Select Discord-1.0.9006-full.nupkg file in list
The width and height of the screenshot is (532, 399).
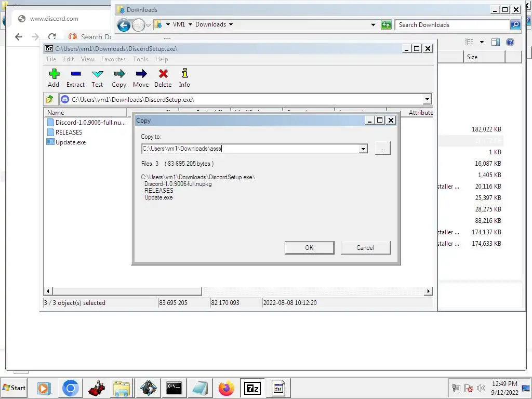coord(87,123)
